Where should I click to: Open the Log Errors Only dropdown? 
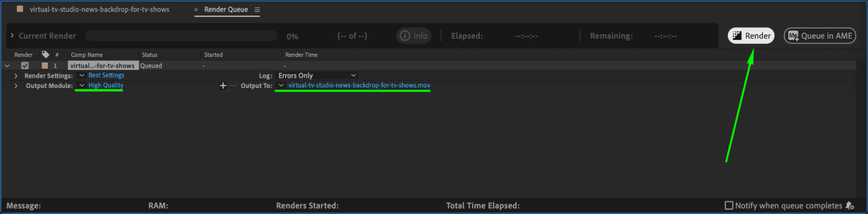tap(317, 75)
